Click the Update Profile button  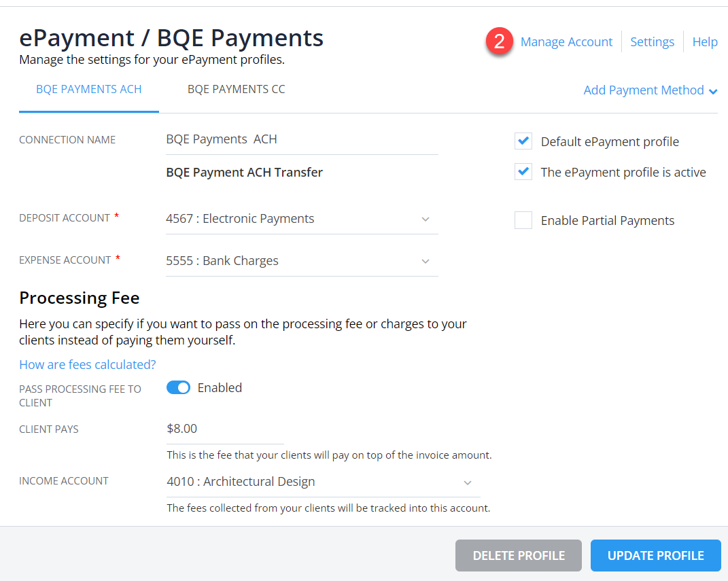pos(655,555)
